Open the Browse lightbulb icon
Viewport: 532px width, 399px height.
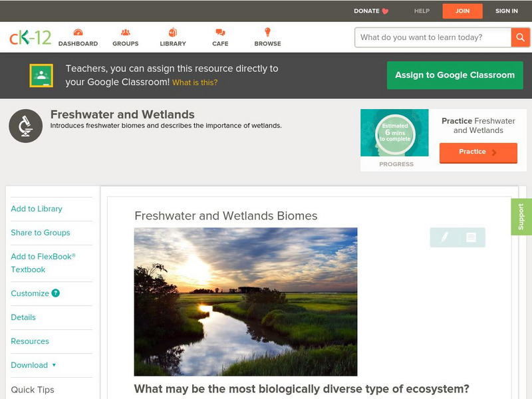267,32
